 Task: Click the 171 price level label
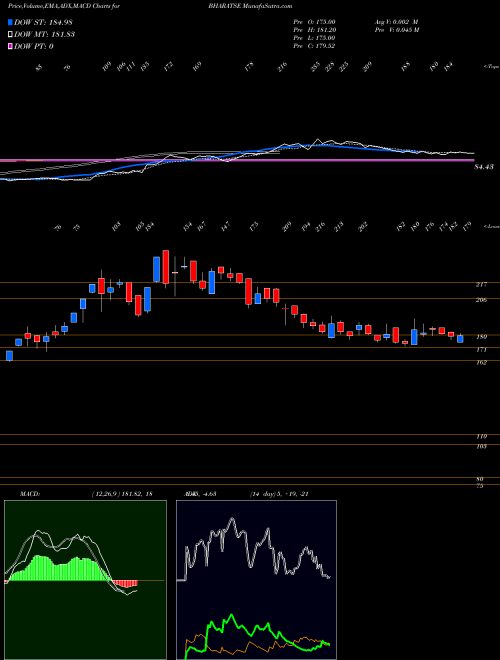click(x=481, y=349)
